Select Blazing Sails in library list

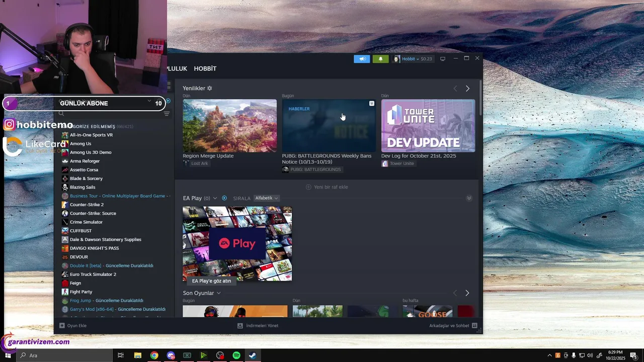(x=83, y=187)
